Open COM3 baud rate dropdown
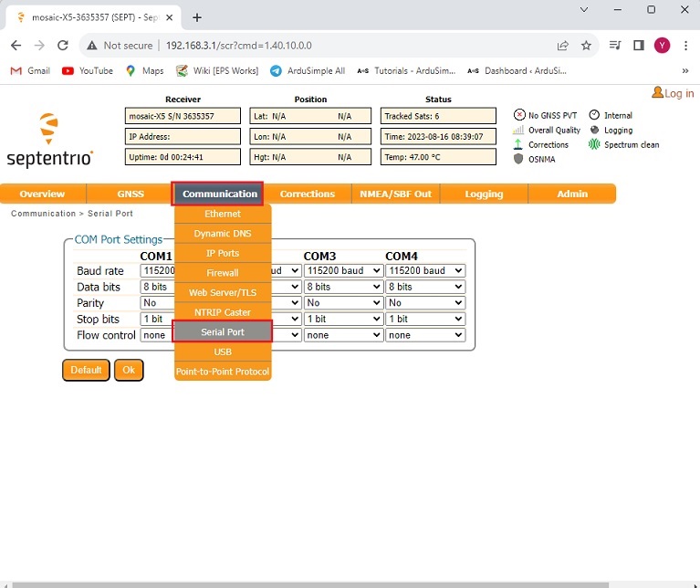The width and height of the screenshot is (700, 588). click(x=343, y=271)
